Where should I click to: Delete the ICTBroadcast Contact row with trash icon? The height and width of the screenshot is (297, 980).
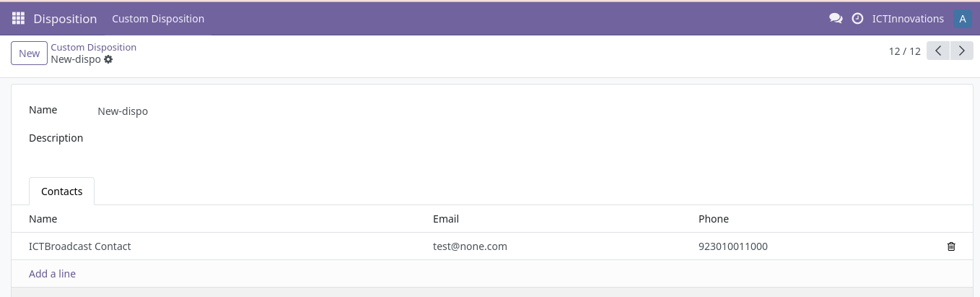coord(951,246)
